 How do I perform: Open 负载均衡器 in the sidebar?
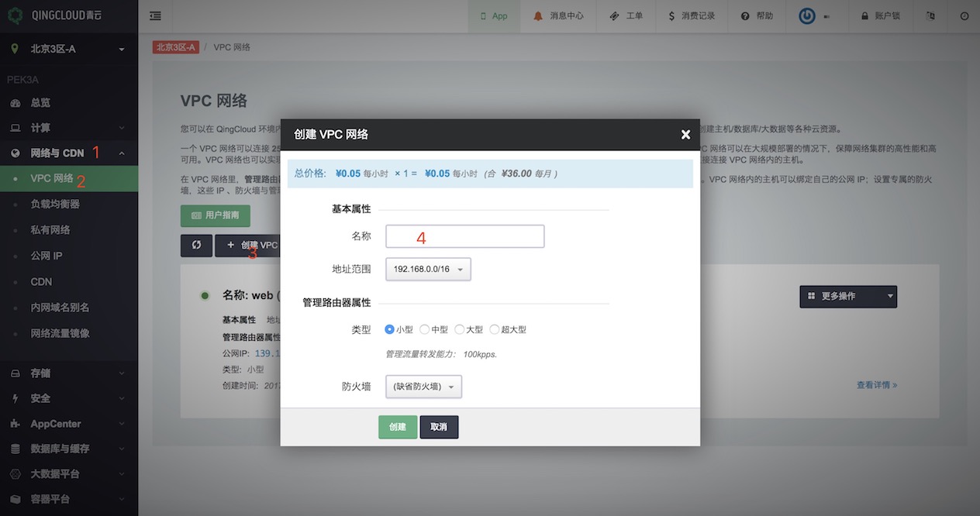tap(55, 204)
